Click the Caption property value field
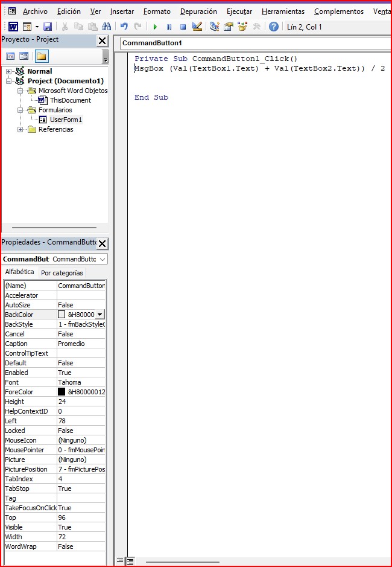392x567 pixels. (x=81, y=344)
